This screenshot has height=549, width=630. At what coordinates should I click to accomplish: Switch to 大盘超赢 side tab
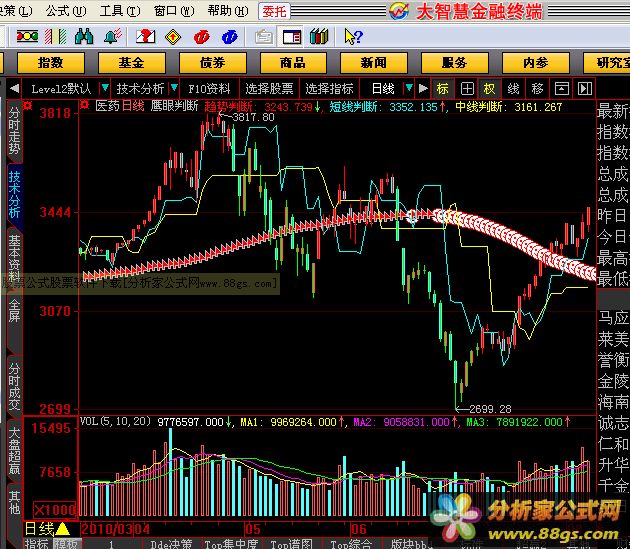(14, 450)
